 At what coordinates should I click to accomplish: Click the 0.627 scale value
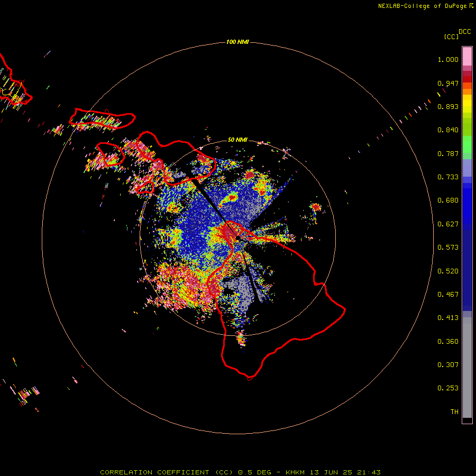(448, 224)
